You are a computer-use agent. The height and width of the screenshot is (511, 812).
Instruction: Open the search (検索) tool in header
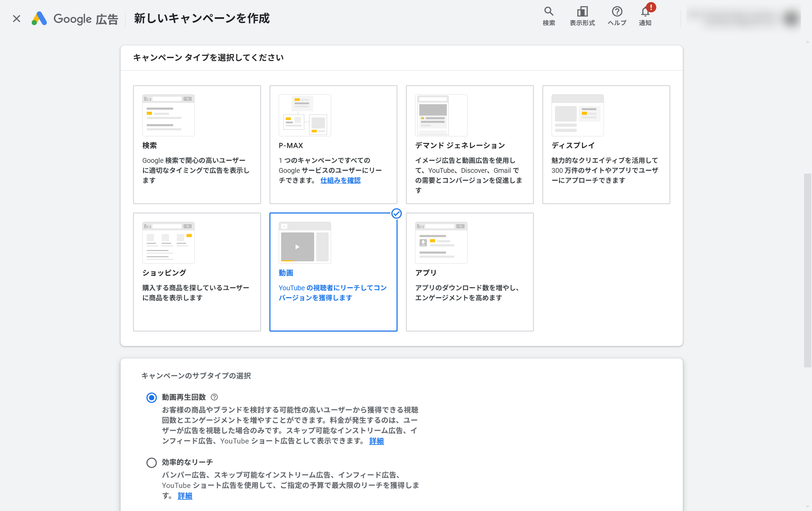pyautogui.click(x=548, y=16)
